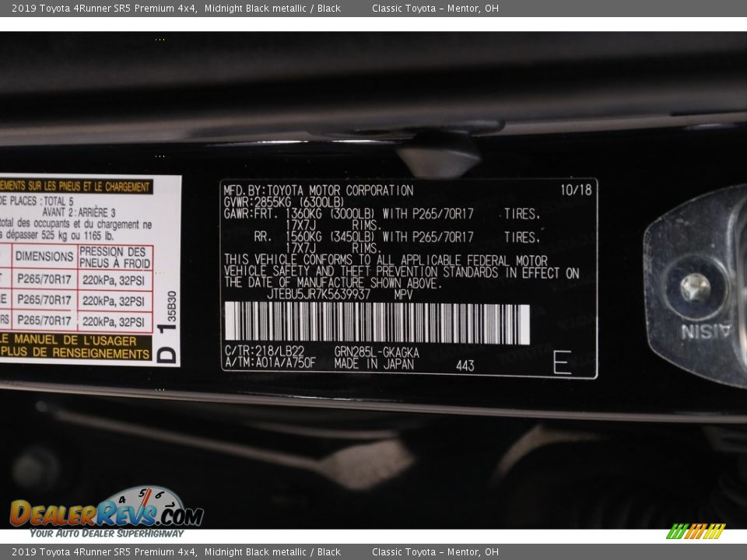This screenshot has width=747, height=560.
Task: Click the large letter E on the label
Action: [x=561, y=362]
